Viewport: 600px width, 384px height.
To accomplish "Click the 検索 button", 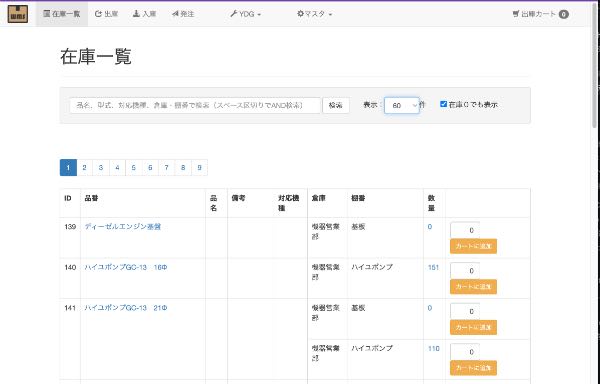I will [336, 105].
